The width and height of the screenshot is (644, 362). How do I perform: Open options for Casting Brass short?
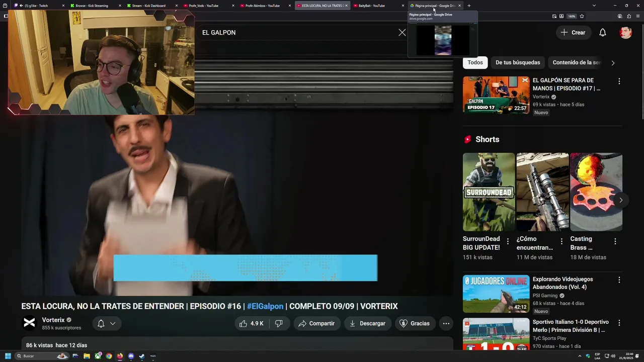tap(615, 241)
